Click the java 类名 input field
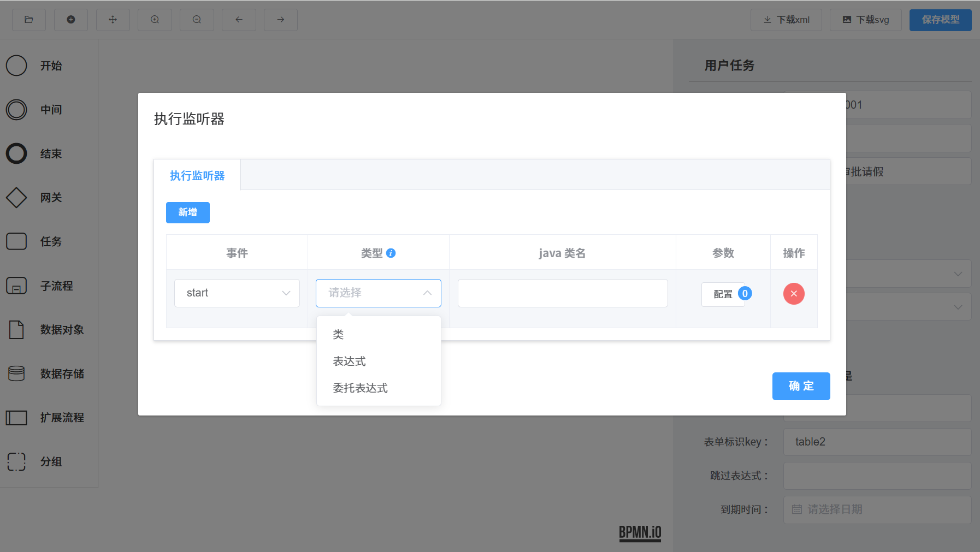The height and width of the screenshot is (552, 980). point(563,293)
